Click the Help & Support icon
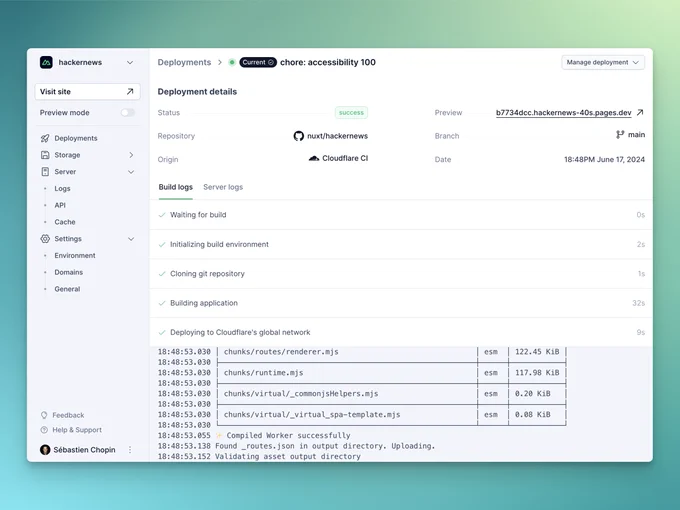 coord(44,430)
